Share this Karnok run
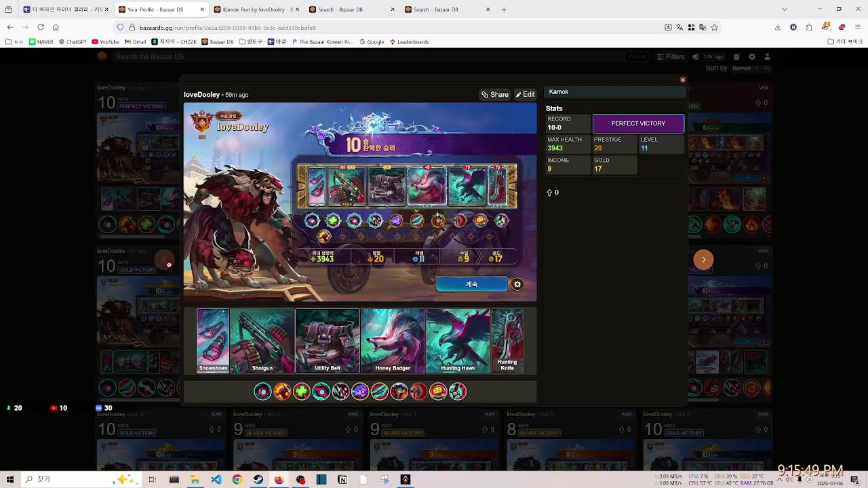Viewport: 868px width, 488px height. pyautogui.click(x=495, y=95)
